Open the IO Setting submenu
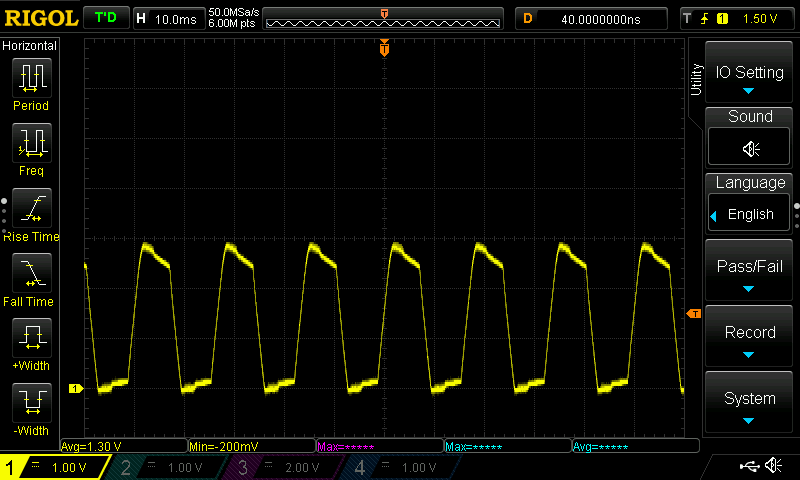This screenshot has height=480, width=800. (750, 73)
